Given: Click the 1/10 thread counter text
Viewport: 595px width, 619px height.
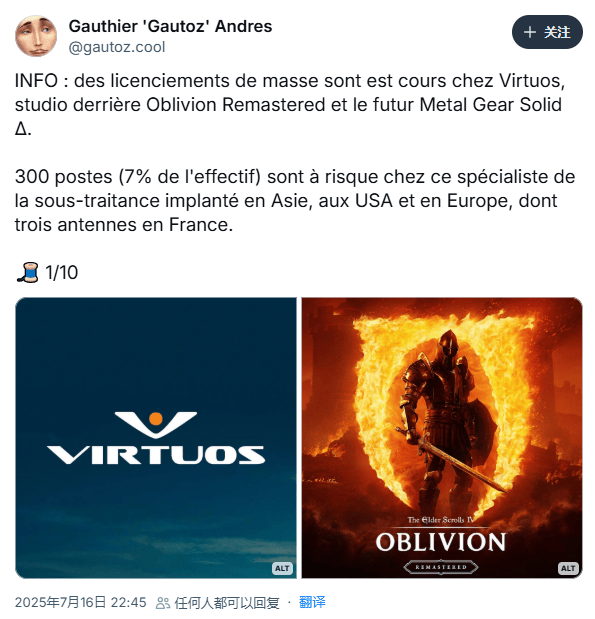Looking at the screenshot, I should pos(62,272).
